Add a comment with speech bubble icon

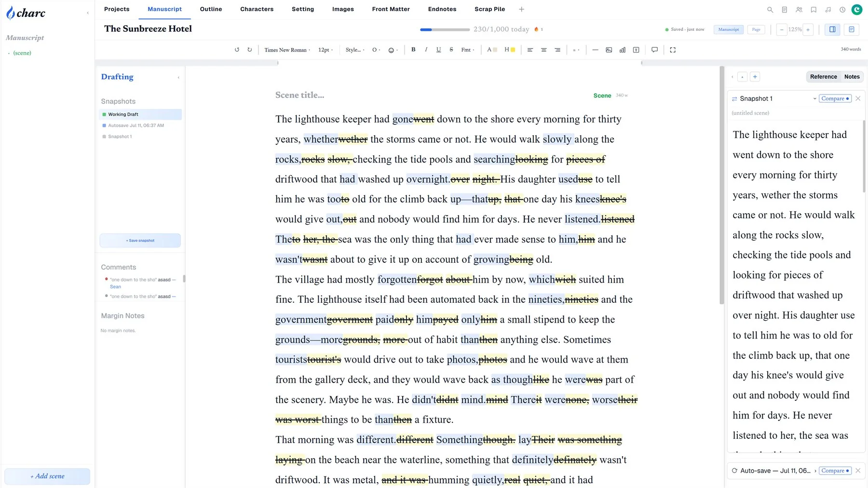[x=654, y=50]
